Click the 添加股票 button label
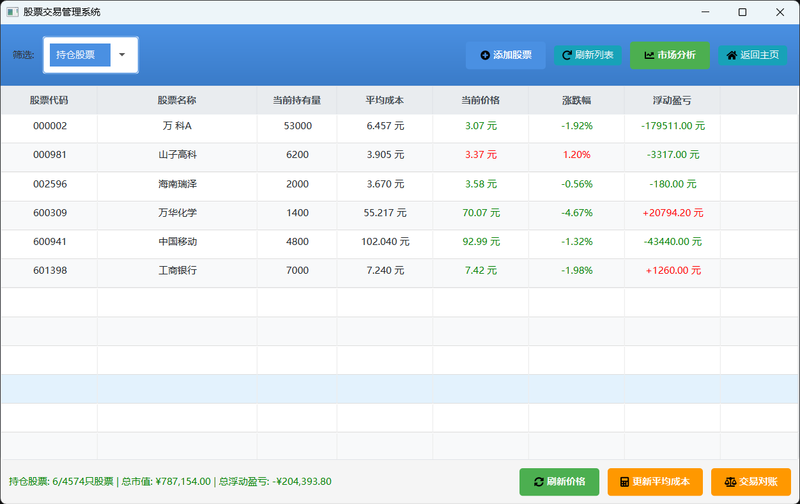 [512, 55]
